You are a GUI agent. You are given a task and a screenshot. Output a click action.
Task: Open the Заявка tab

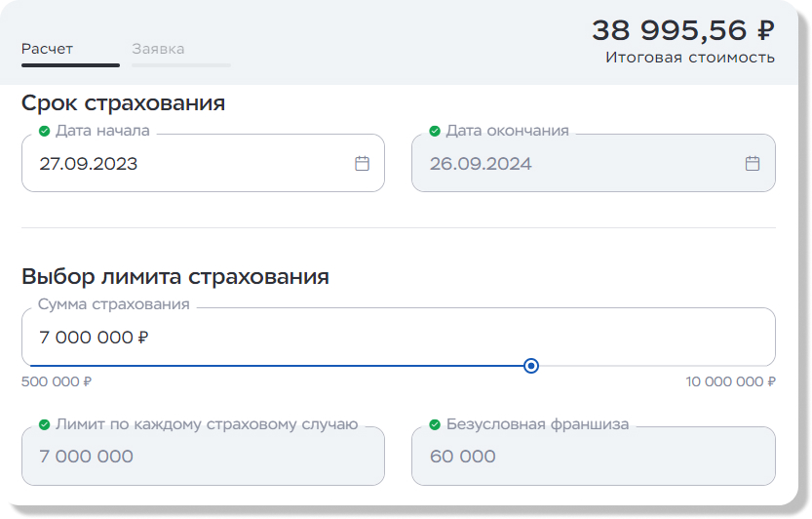pyautogui.click(x=158, y=49)
